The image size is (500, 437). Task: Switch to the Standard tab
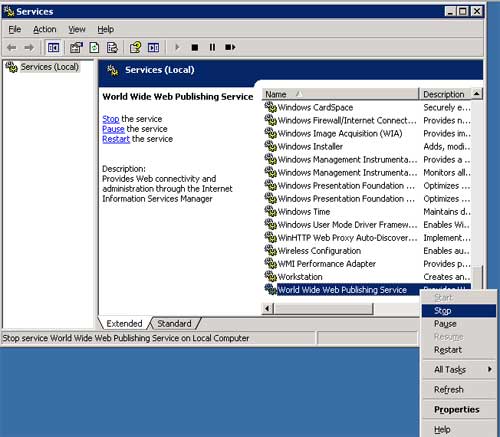point(174,323)
